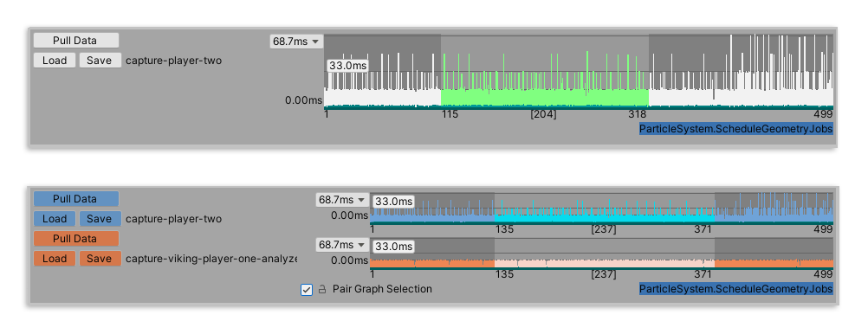The width and height of the screenshot is (868, 334).
Task: Open the 68.7ms dropdown for blue graph
Action: (342, 199)
